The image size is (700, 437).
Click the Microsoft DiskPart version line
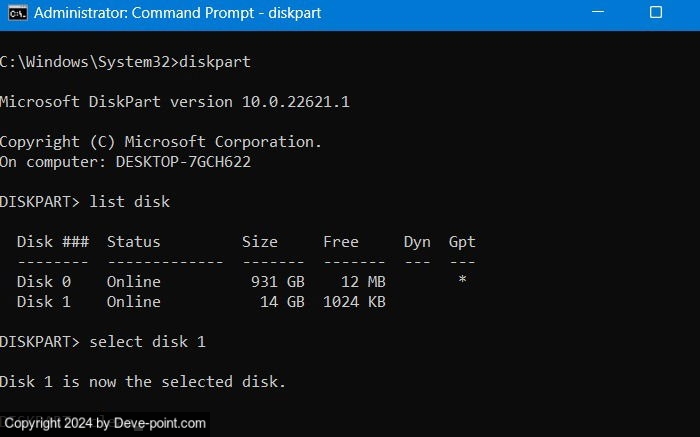175,102
